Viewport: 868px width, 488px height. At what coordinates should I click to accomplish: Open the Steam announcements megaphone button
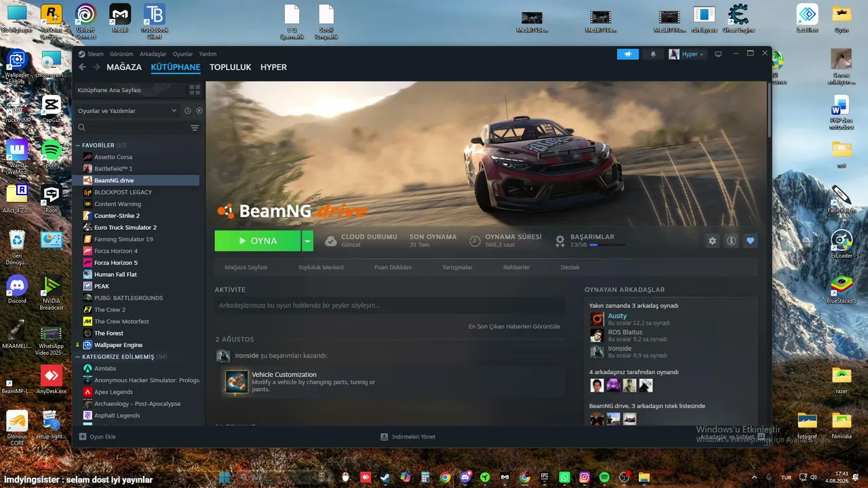(627, 54)
